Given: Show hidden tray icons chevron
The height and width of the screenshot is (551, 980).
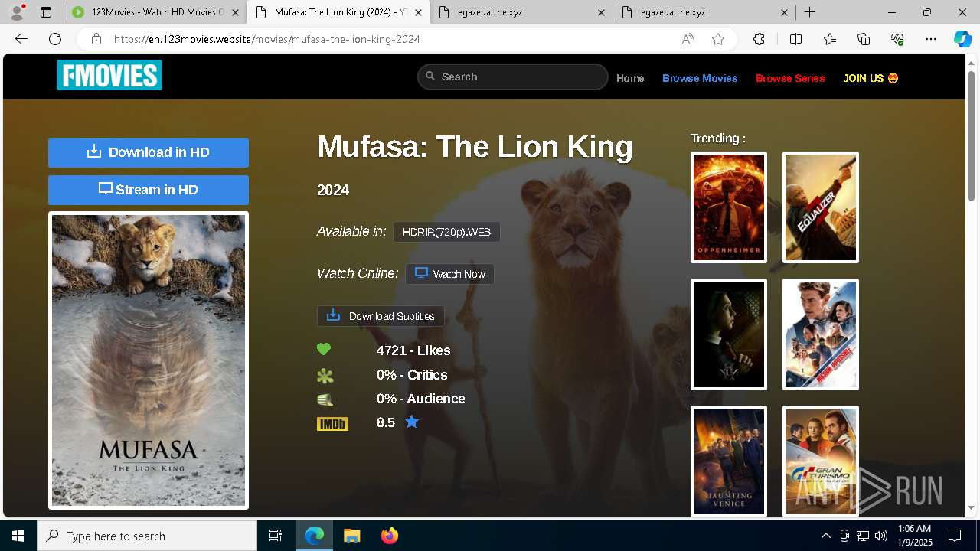Looking at the screenshot, I should coord(825,536).
